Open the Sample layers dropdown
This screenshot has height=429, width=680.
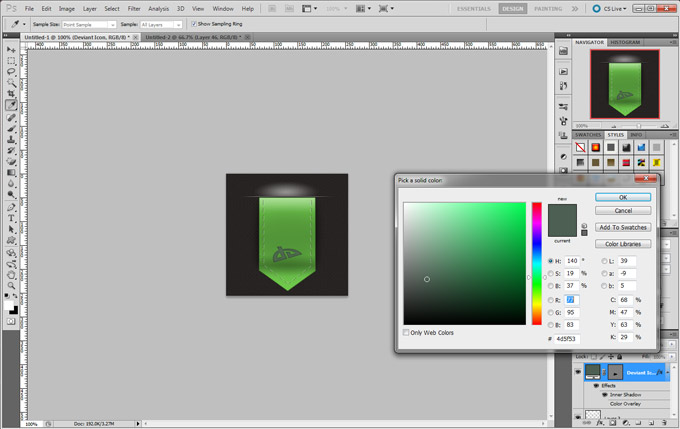coord(160,24)
